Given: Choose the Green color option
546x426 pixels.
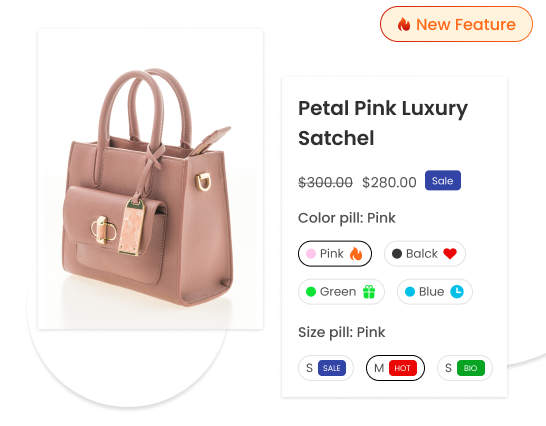Looking at the screenshot, I should coord(341,292).
